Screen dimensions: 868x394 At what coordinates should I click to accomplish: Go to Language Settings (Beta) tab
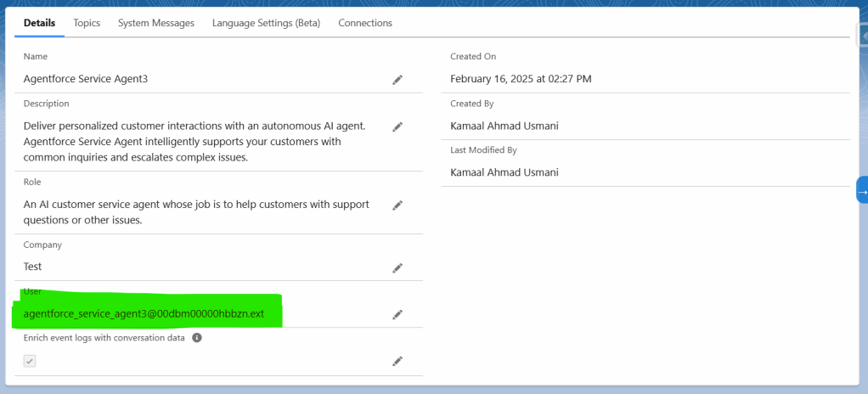coord(266,23)
